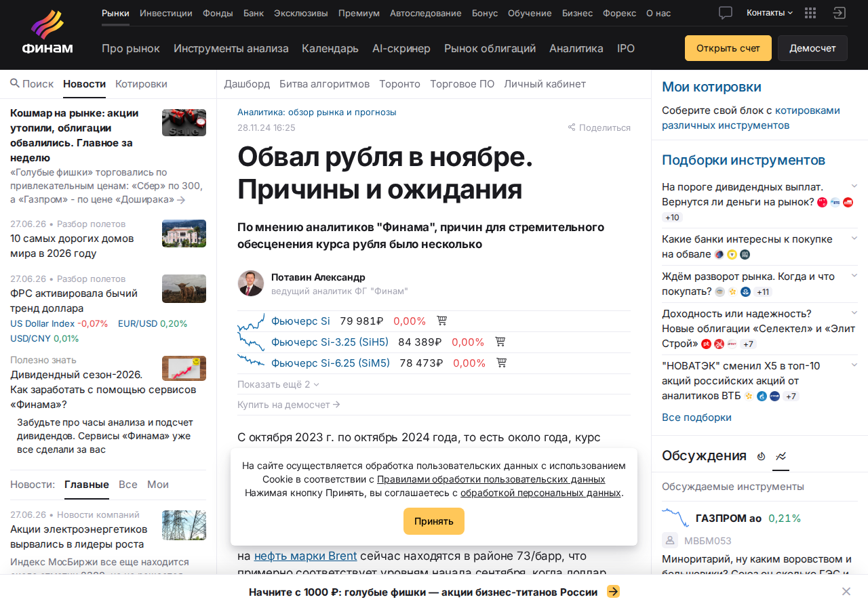Open the Кошмар на рынке news thumbnail
Image resolution: width=868 pixels, height=610 pixels.
(x=184, y=123)
